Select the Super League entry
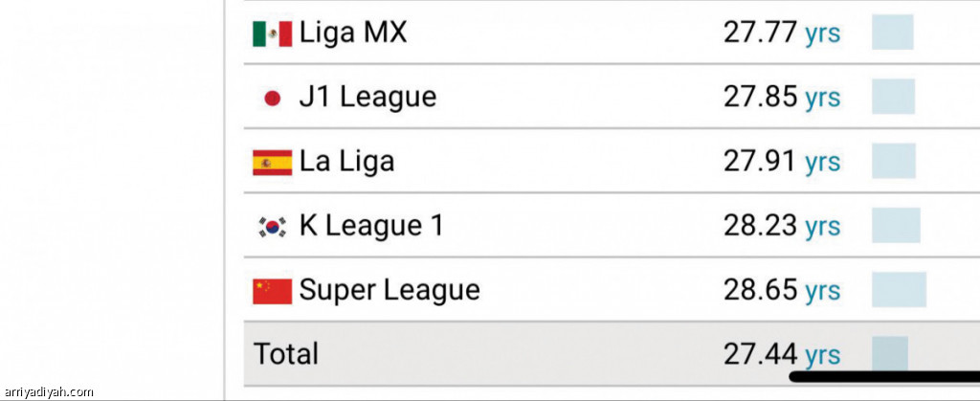The height and width of the screenshot is (401, 980). [x=390, y=289]
